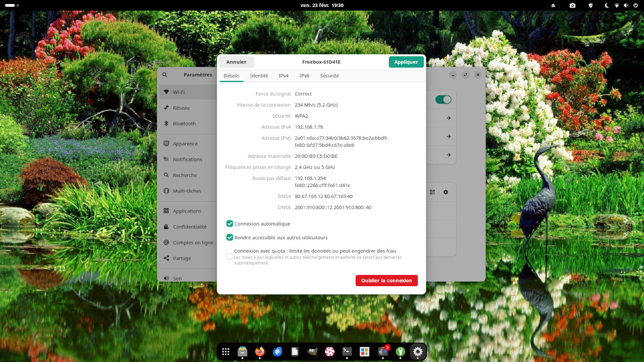
Task: Open GIMP from the dock
Action: pos(312,352)
